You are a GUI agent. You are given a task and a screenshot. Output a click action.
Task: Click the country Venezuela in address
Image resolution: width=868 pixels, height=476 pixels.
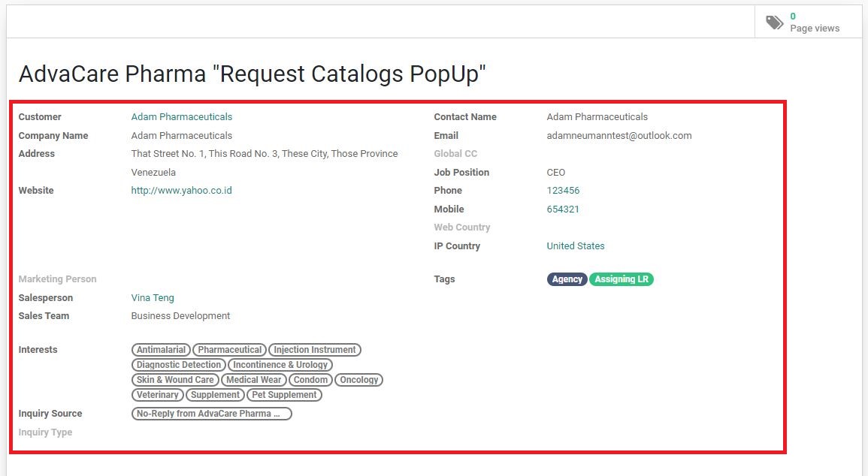point(153,173)
